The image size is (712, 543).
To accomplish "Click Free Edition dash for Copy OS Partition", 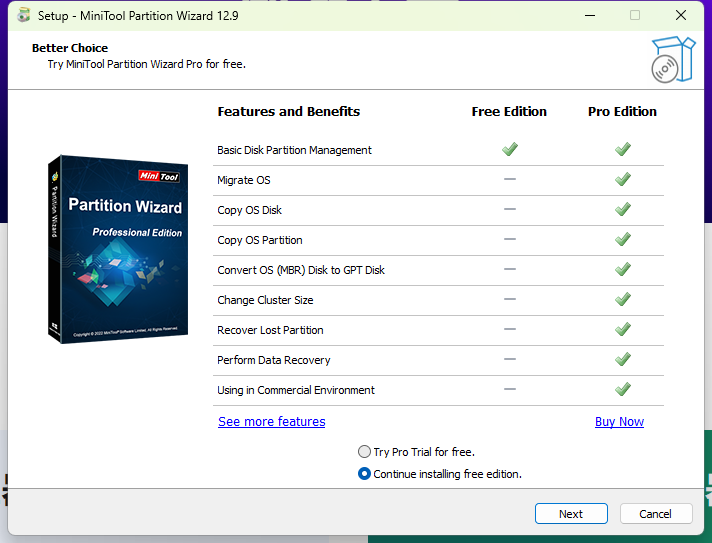I will pyautogui.click(x=510, y=239).
